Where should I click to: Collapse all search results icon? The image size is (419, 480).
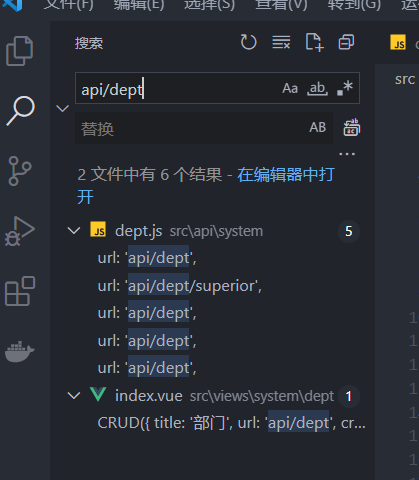346,42
